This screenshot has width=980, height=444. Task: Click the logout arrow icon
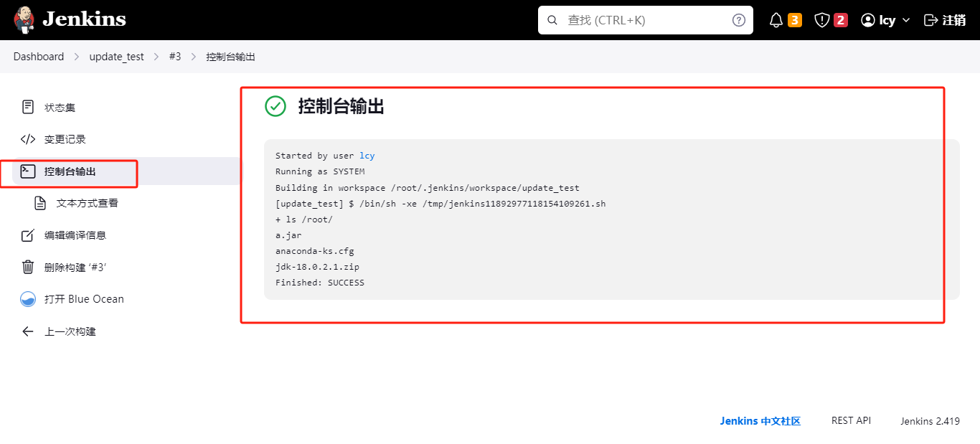coord(930,20)
